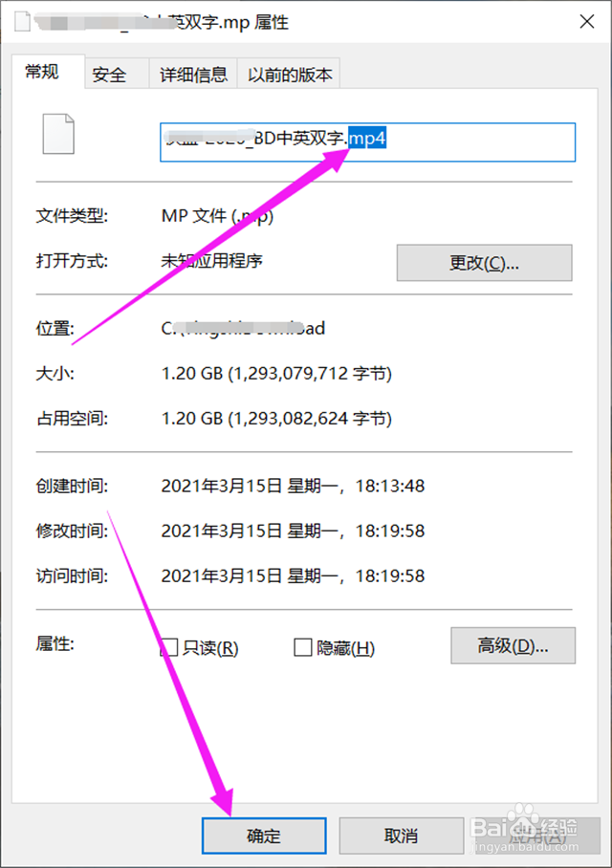The image size is (612, 868).
Task: Click the 创建时间 date value
Action: click(x=293, y=486)
